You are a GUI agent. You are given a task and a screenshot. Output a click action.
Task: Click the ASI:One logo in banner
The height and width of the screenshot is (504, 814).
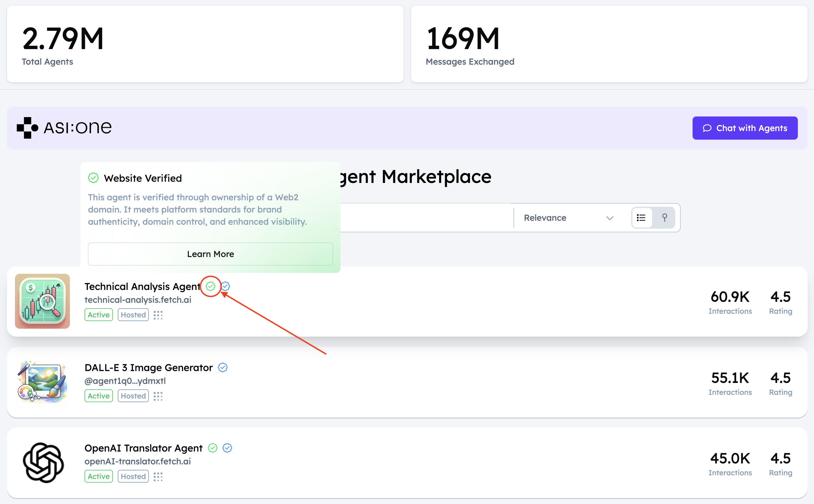point(64,128)
